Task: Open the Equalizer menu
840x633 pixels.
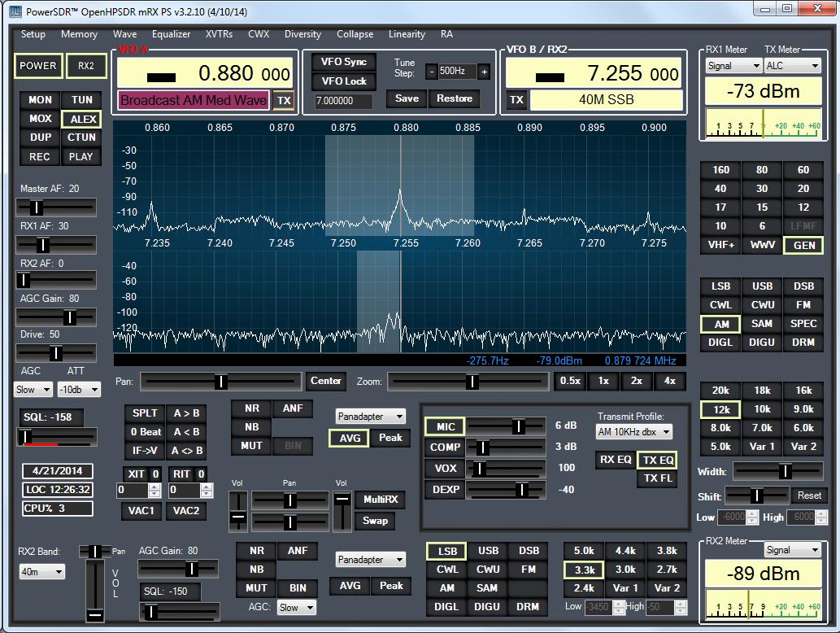Action: [x=171, y=34]
